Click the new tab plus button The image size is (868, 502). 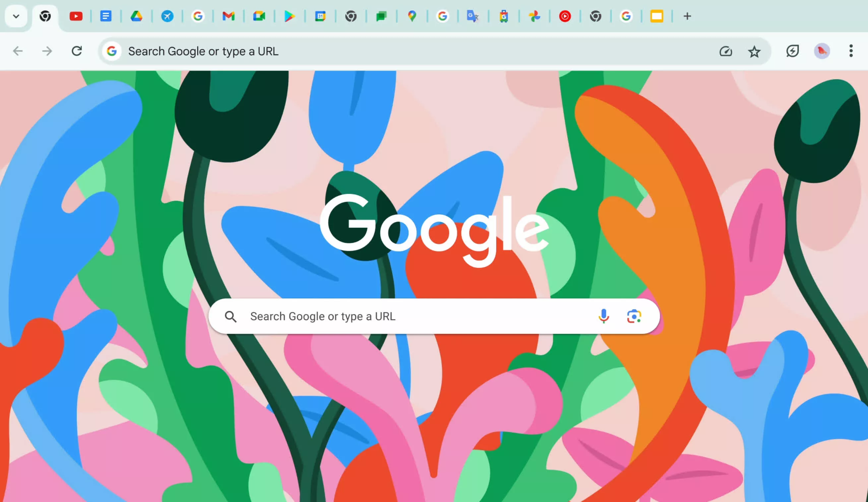(x=687, y=16)
